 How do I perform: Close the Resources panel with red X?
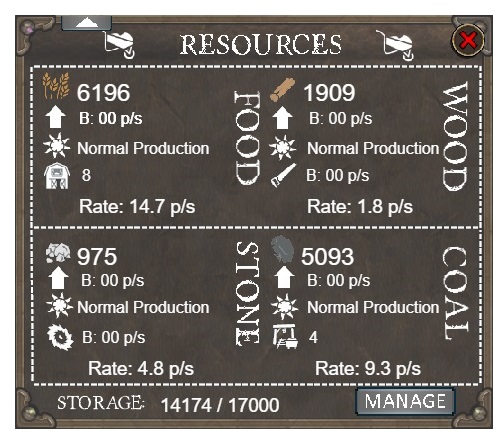point(468,41)
